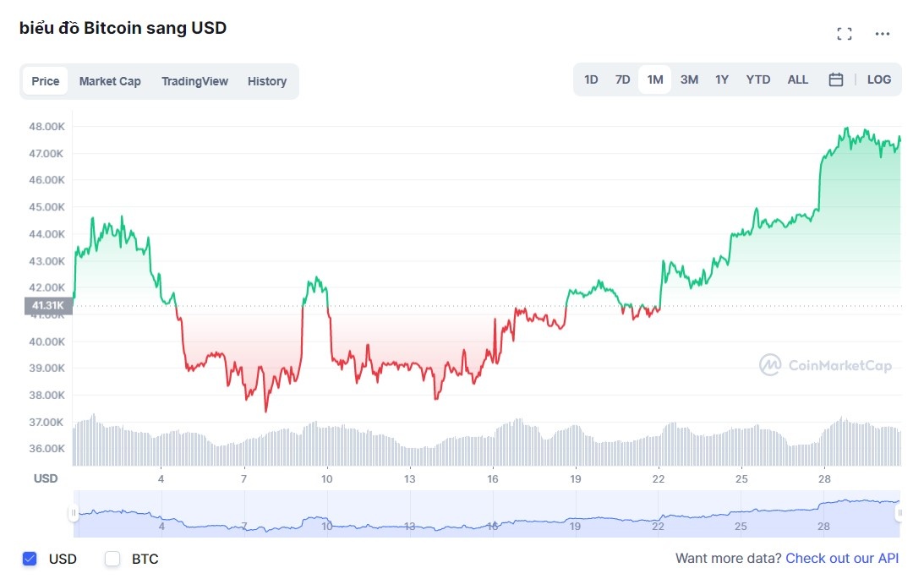Disable the USD checkbox
Image resolution: width=924 pixels, height=579 pixels.
pos(30,559)
